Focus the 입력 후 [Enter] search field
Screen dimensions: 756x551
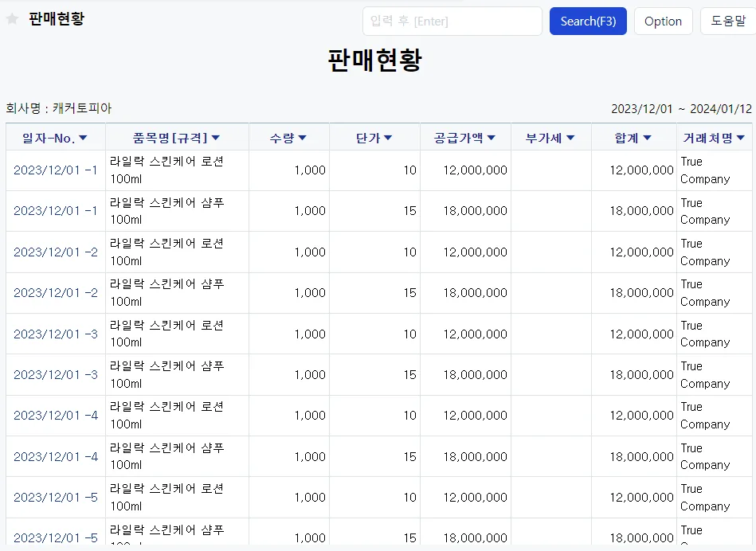click(x=452, y=21)
